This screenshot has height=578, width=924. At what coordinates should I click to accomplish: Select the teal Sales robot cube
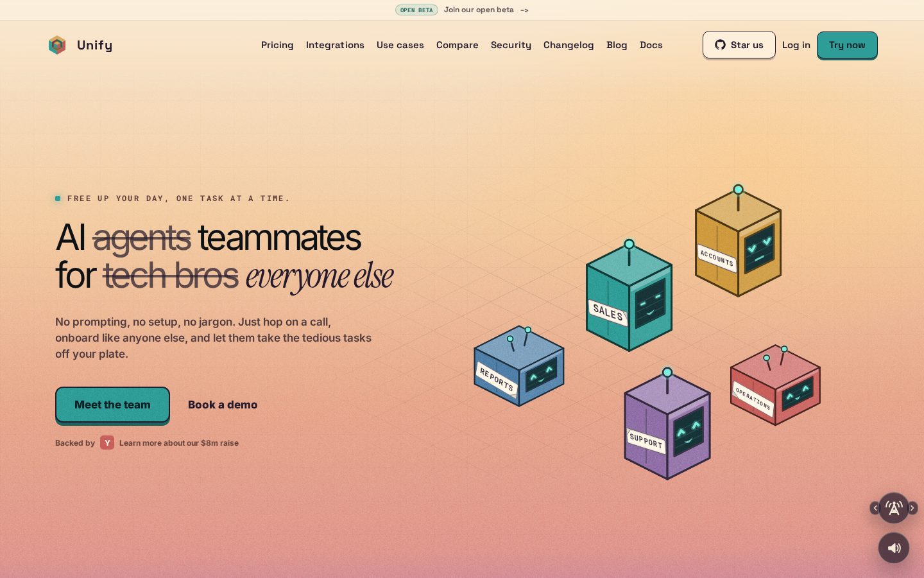point(629,295)
